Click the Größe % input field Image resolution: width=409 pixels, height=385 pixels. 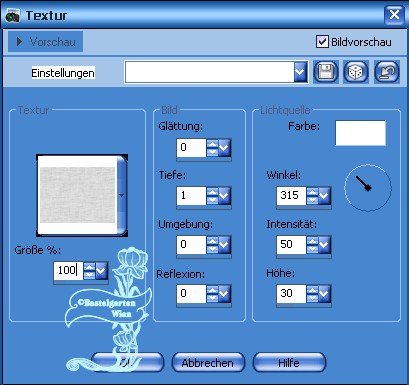68,270
